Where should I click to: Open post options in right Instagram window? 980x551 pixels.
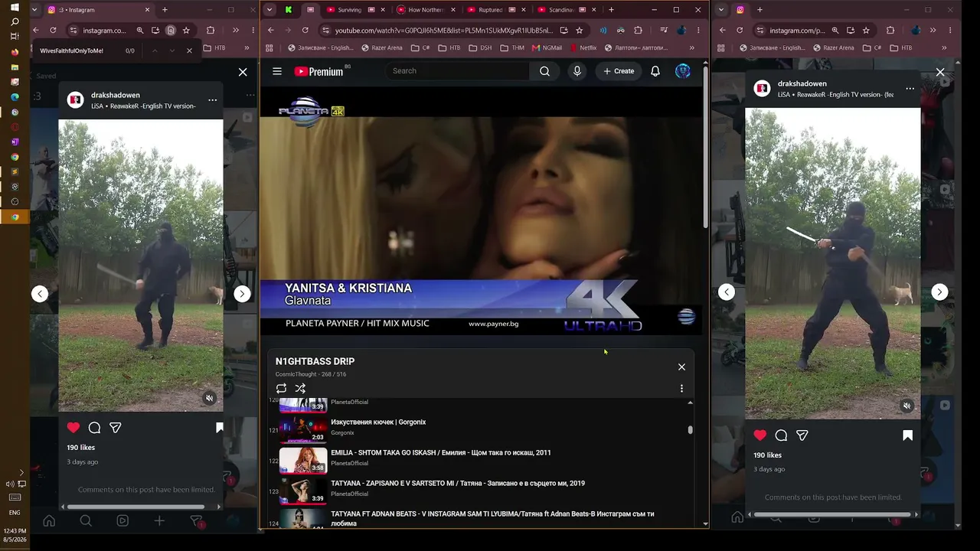click(910, 89)
